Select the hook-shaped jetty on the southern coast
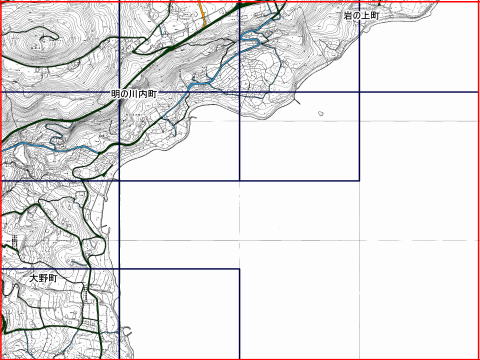 pyautogui.click(x=127, y=331)
